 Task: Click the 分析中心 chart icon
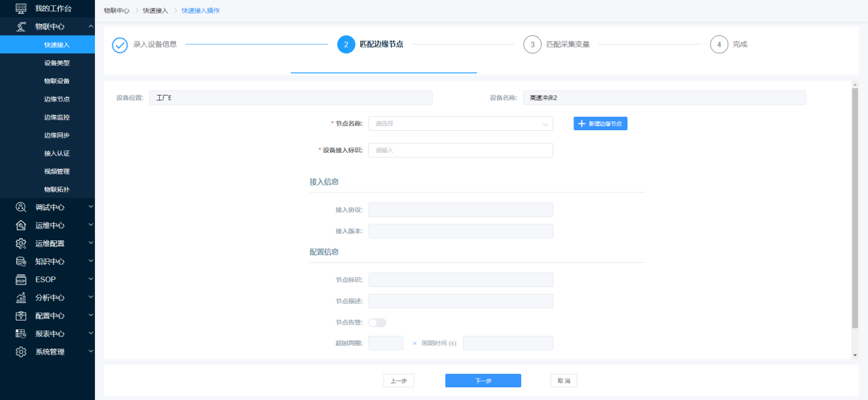point(21,298)
